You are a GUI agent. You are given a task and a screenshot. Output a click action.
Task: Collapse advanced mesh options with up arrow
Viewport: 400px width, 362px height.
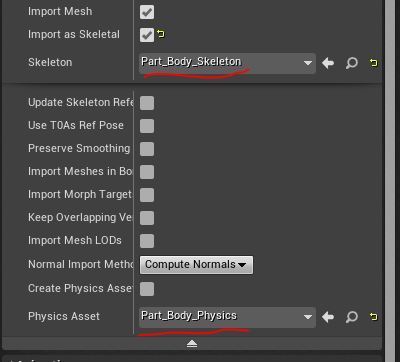tap(192, 344)
